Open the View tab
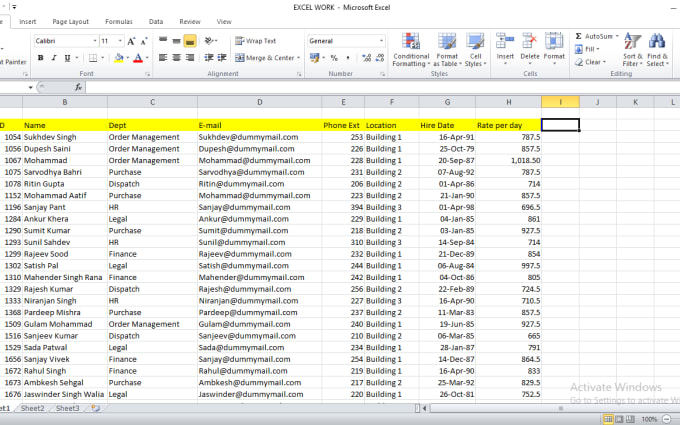This screenshot has height=425, width=680. point(224,22)
